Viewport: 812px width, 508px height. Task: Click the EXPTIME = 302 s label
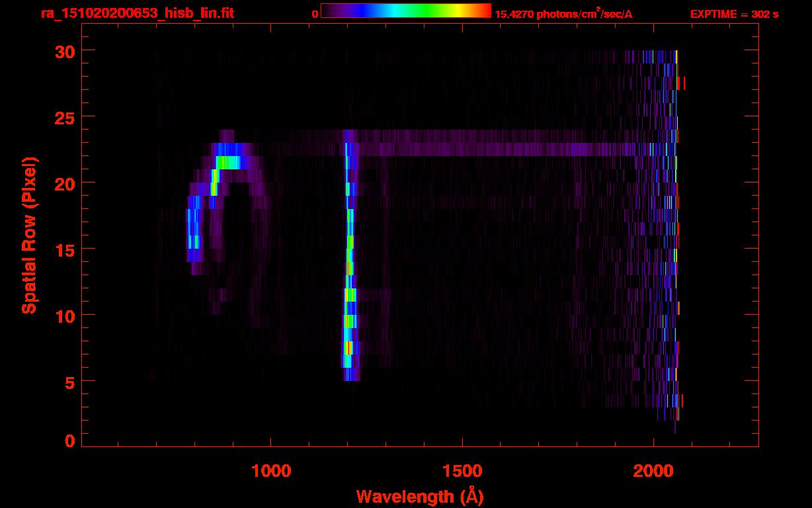tap(734, 14)
